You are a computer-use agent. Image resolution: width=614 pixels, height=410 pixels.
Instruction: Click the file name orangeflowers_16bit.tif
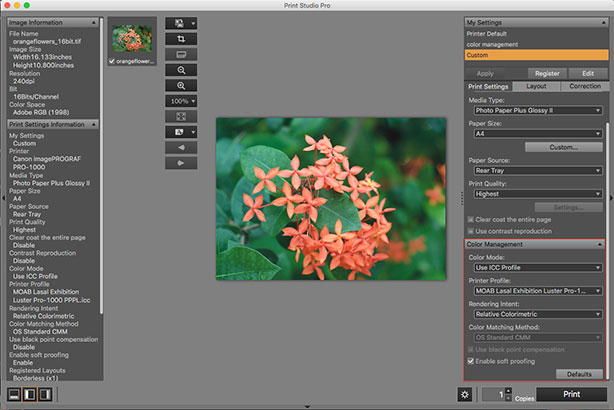(47, 42)
